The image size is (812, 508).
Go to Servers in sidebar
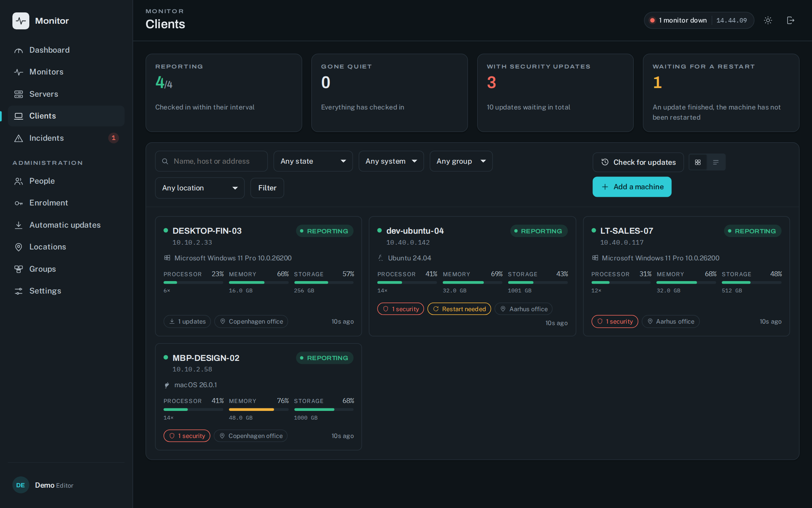[66, 94]
